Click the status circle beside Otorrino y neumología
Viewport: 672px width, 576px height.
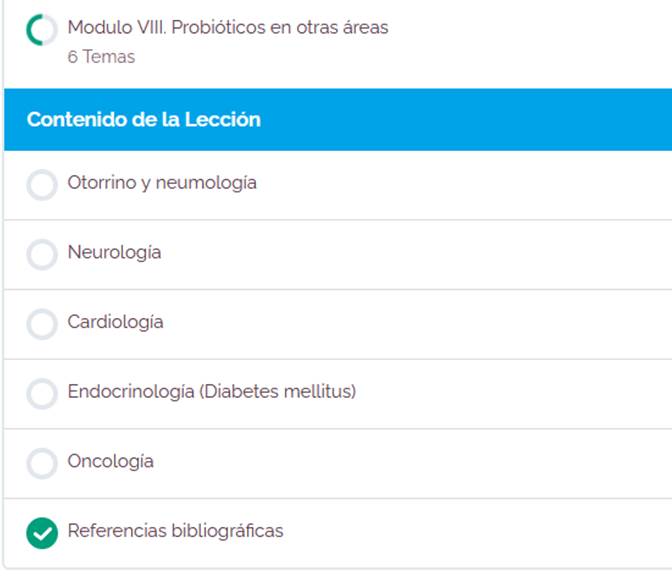point(42,185)
